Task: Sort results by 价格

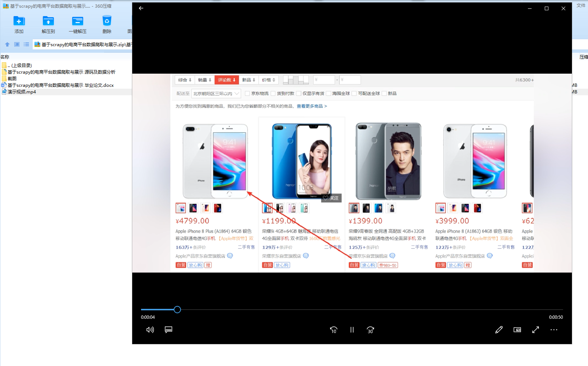Action: point(269,80)
